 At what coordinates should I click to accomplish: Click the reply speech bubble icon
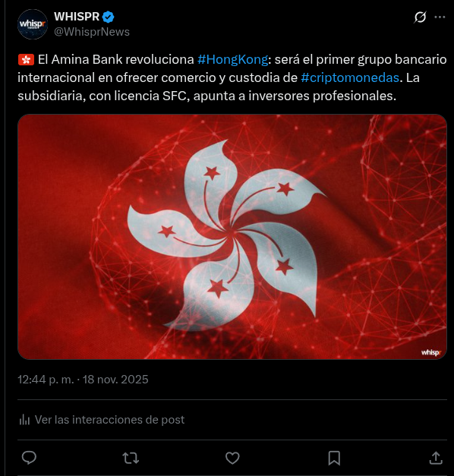pos(29,458)
